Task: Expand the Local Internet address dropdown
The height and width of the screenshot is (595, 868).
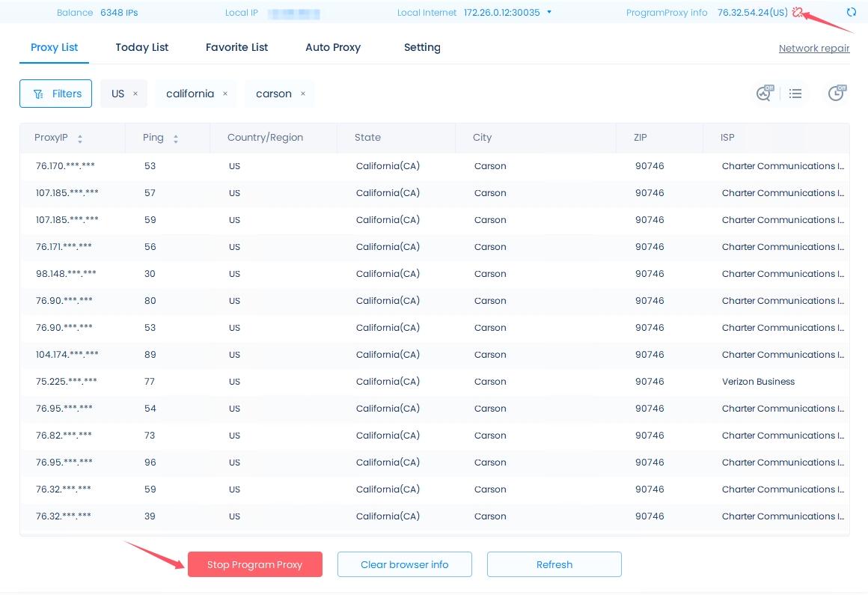Action: [x=549, y=12]
